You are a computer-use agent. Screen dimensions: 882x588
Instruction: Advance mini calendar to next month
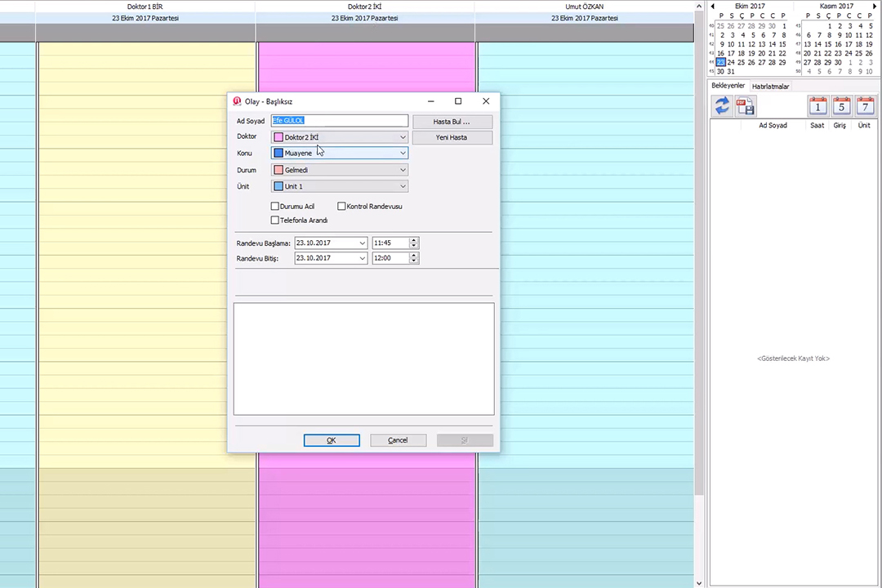tap(873, 6)
